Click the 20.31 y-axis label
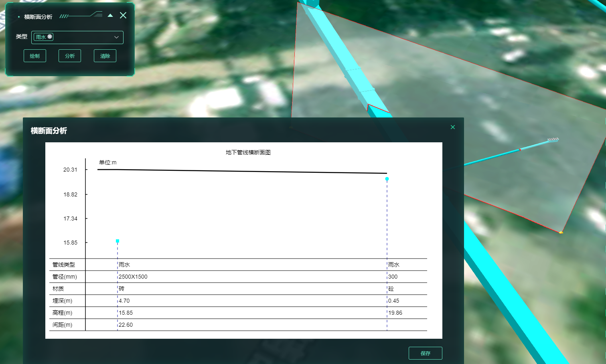The image size is (606, 364). click(x=70, y=170)
